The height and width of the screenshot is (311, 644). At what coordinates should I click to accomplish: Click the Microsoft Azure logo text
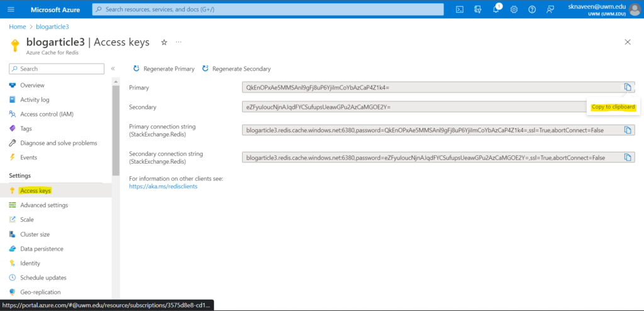(x=55, y=9)
